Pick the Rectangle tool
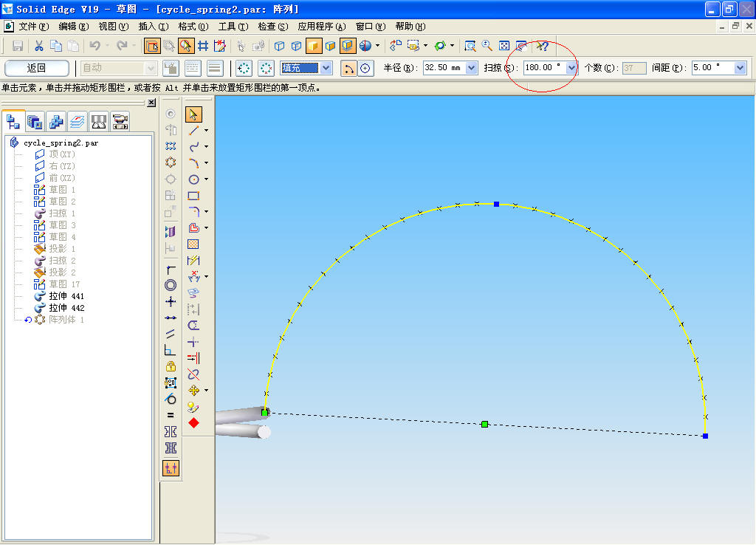The image size is (756, 545). coord(193,196)
